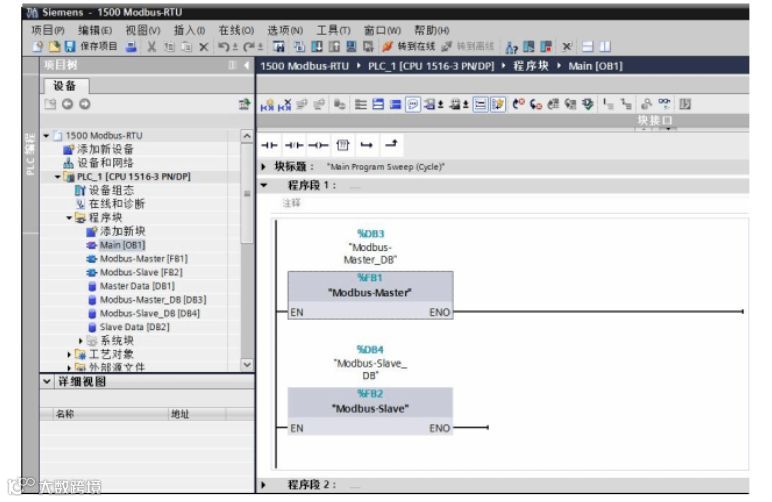This screenshot has height=502, width=772.
Task: Insert a normally closed contact
Action: tap(294, 145)
